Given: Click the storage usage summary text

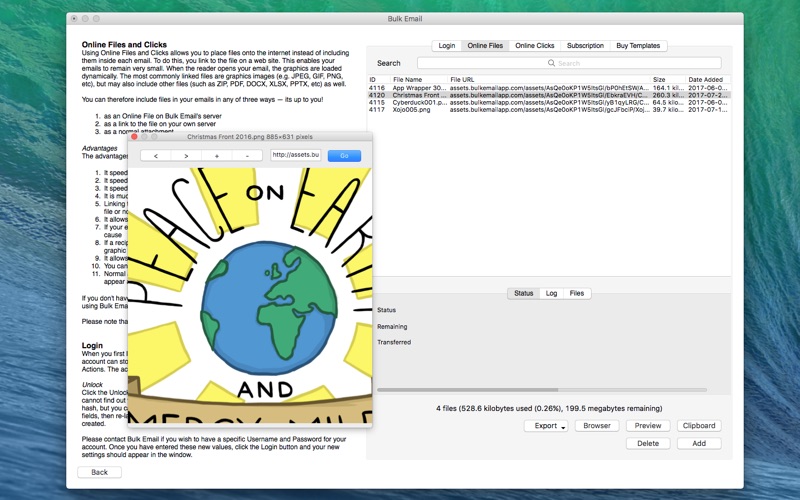Looking at the screenshot, I should (x=549, y=408).
